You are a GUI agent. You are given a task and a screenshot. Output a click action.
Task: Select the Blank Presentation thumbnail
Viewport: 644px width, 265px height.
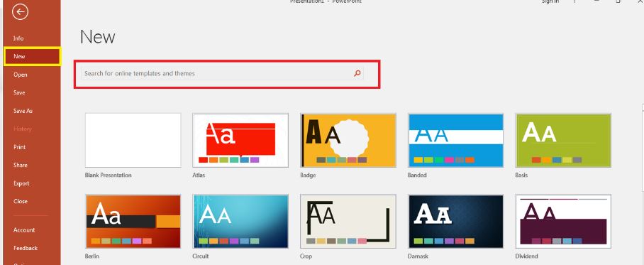(133, 141)
